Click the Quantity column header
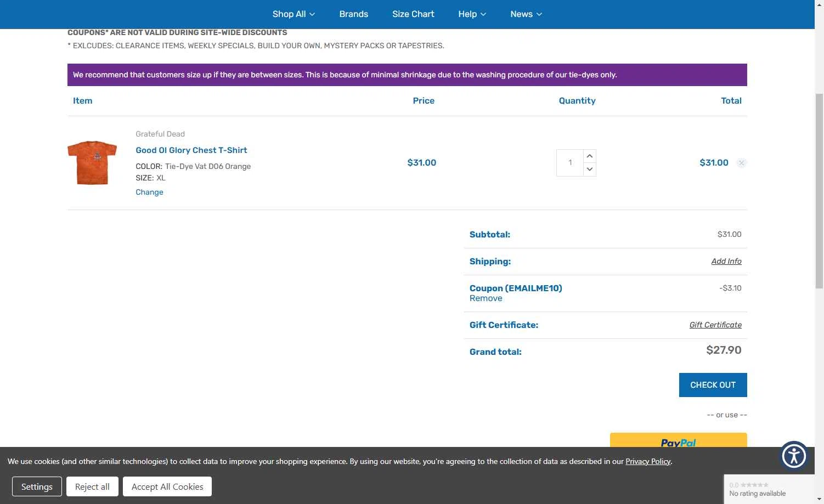 pos(577,101)
